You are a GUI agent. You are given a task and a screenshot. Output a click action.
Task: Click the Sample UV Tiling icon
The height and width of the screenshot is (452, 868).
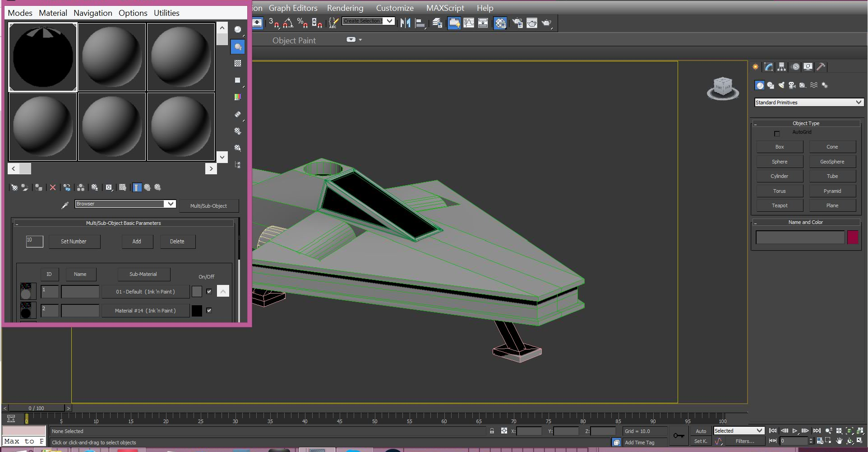237,80
